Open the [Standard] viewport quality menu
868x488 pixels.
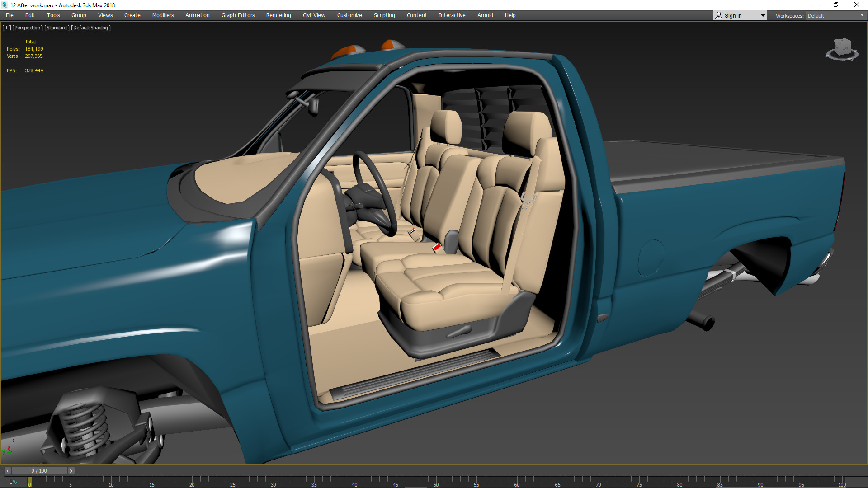pos(57,28)
